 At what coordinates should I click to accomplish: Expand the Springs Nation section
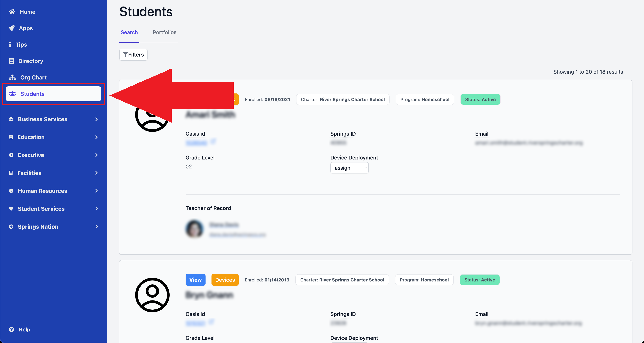pos(97,226)
